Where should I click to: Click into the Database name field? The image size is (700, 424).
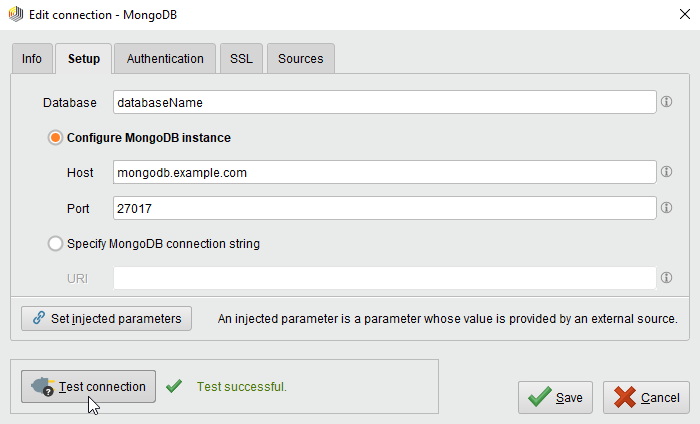[x=384, y=102]
